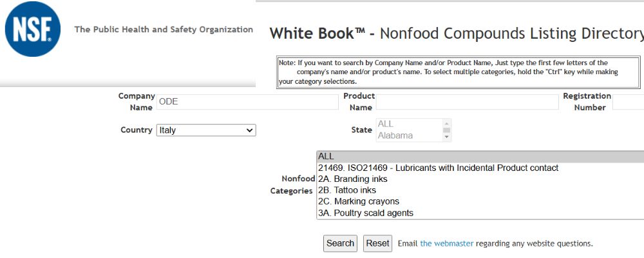Click the State list scroll up arrow
The image size is (644, 258).
tap(447, 123)
